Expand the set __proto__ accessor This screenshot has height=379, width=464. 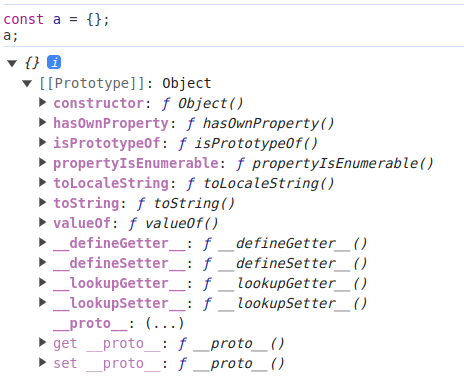click(42, 362)
